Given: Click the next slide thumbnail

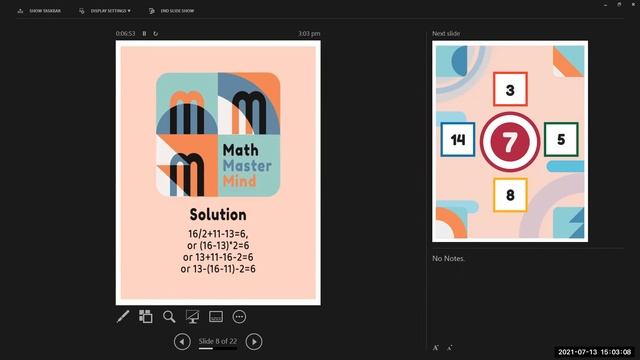Looking at the screenshot, I should [x=510, y=141].
